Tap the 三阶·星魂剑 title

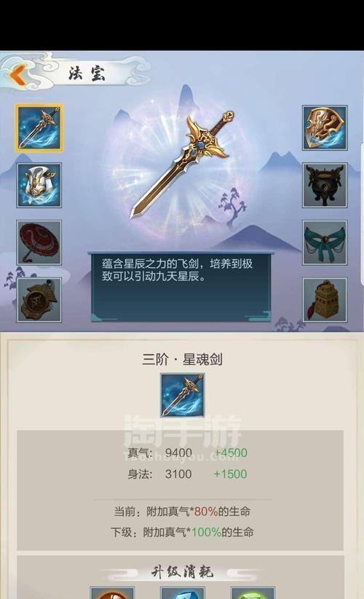pos(183,359)
